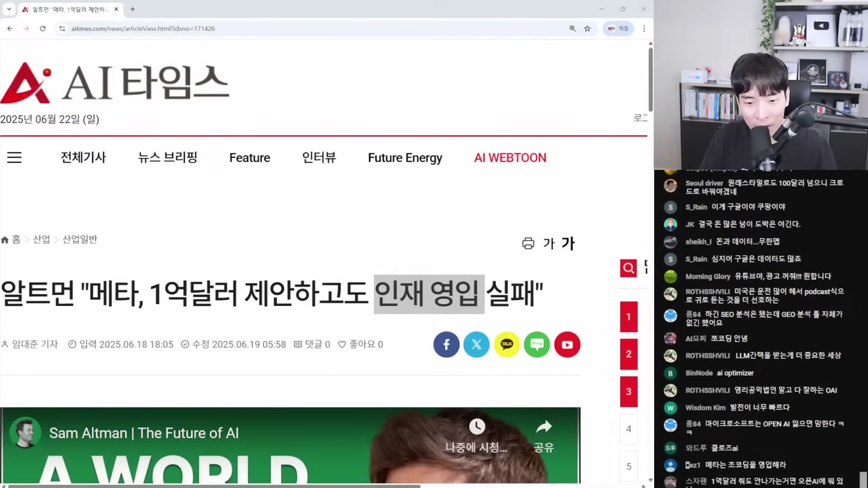Click 댓글 0 comments link
The width and height of the screenshot is (868, 488).
tap(312, 345)
